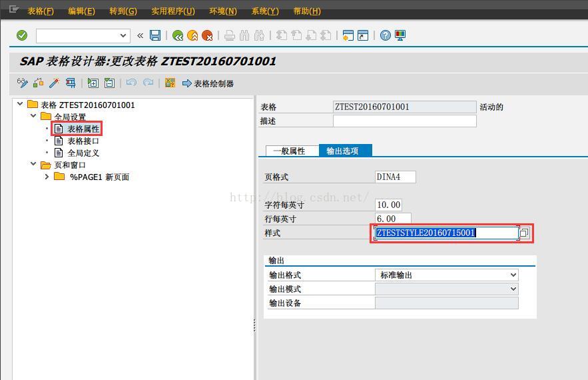The height and width of the screenshot is (380, 588).
Task: Open the 表格(F) menu
Action: (41, 11)
